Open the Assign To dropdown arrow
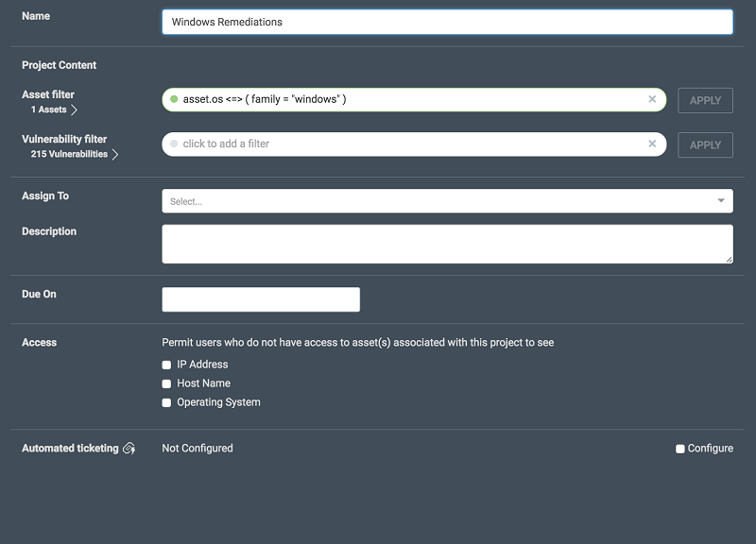Image resolution: width=756 pixels, height=544 pixels. pyautogui.click(x=721, y=201)
